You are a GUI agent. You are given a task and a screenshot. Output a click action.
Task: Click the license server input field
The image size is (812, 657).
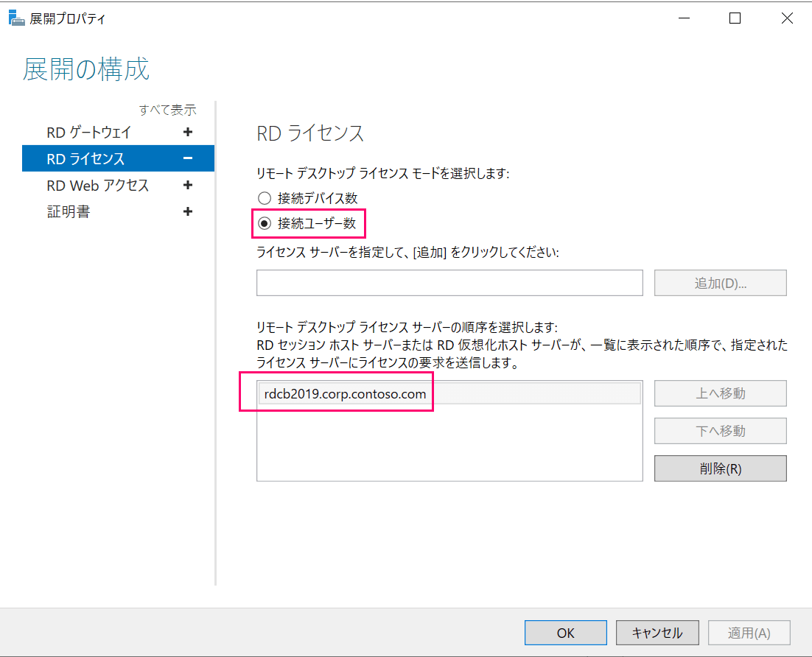[x=449, y=283]
